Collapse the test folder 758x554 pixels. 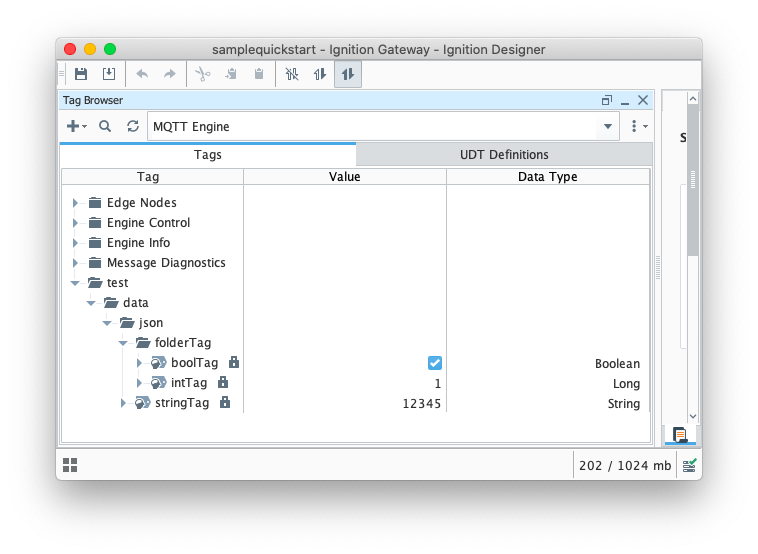point(75,283)
